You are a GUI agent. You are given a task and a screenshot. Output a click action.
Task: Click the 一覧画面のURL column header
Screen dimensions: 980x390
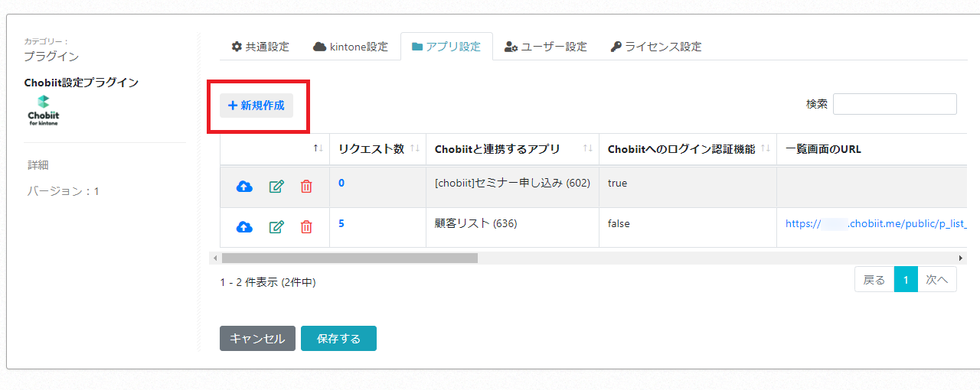pos(823,149)
